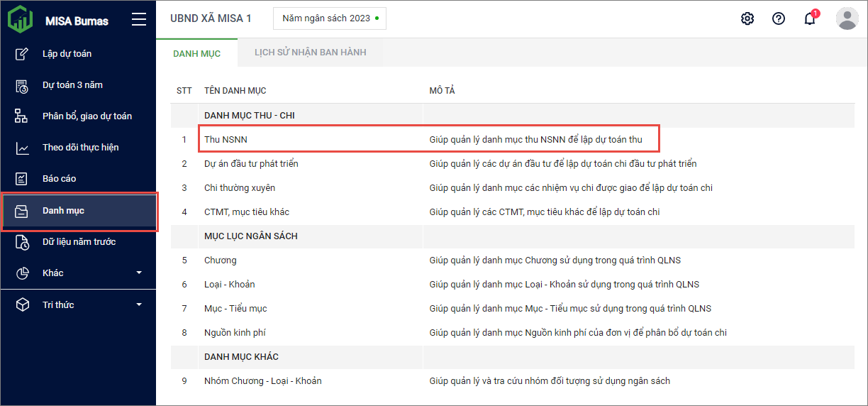Viewport: 868px width, 406px height.
Task: Expand the Khác menu arrow
Action: [x=139, y=273]
